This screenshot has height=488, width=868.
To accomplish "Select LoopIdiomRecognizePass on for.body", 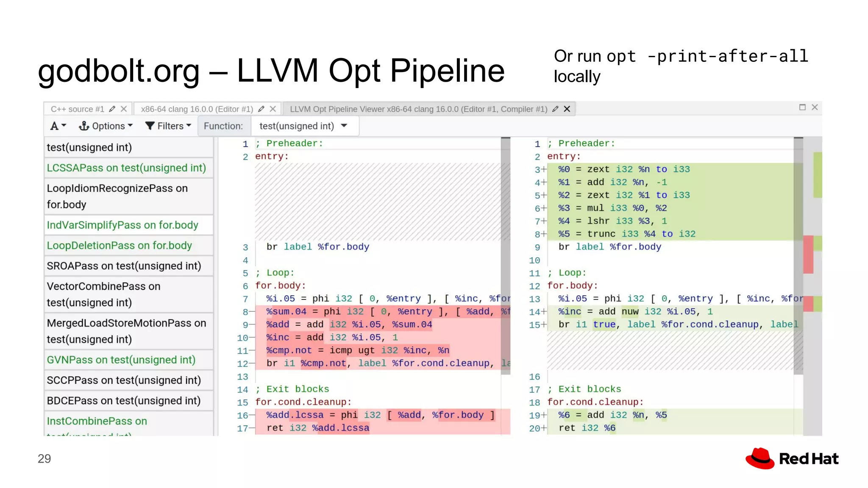I will click(x=129, y=196).
